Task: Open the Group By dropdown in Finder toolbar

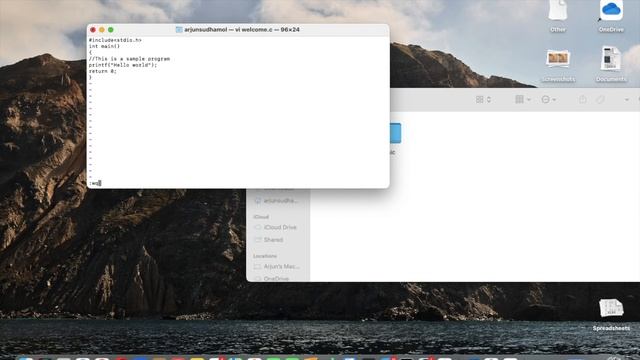Action: 522,100
